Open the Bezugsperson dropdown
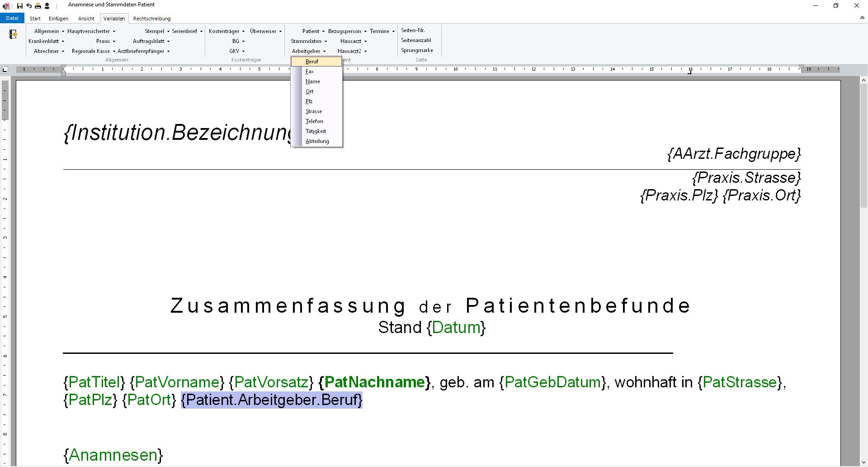The height and width of the screenshot is (467, 868). pos(347,31)
